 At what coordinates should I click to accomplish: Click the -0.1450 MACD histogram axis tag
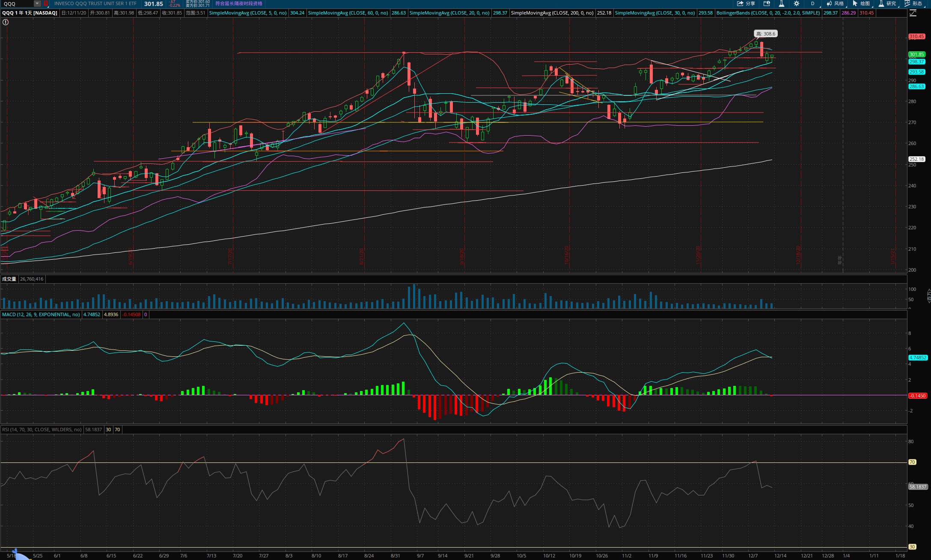(x=918, y=396)
